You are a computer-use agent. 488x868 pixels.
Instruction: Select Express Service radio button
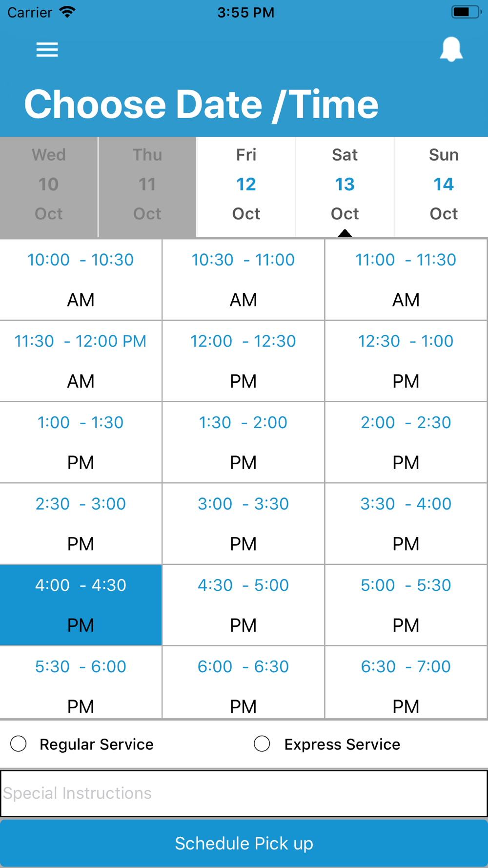pyautogui.click(x=262, y=744)
